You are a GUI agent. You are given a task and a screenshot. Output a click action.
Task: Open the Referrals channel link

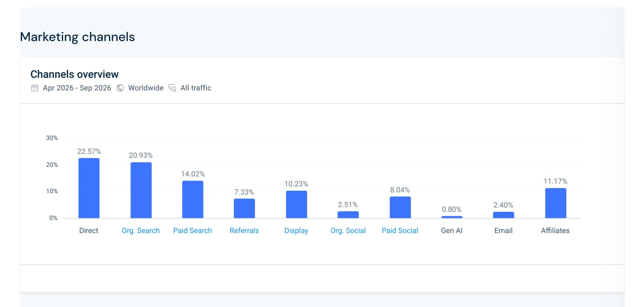click(244, 230)
